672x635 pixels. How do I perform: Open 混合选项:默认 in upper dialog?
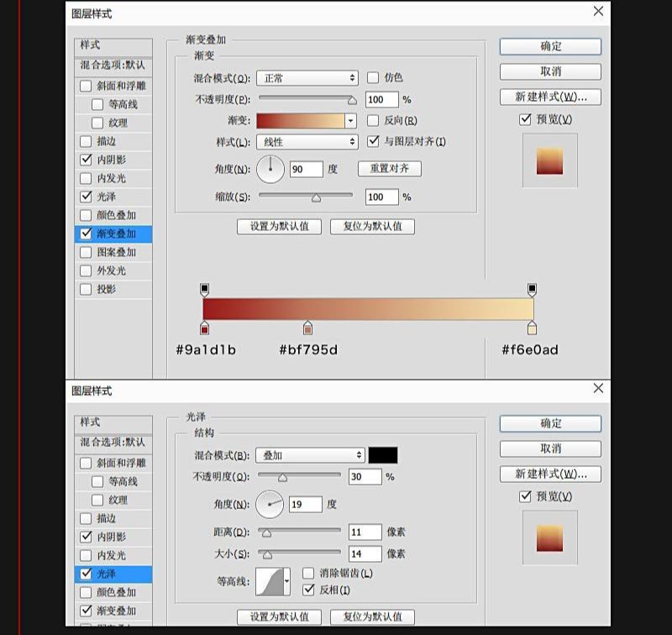113,66
